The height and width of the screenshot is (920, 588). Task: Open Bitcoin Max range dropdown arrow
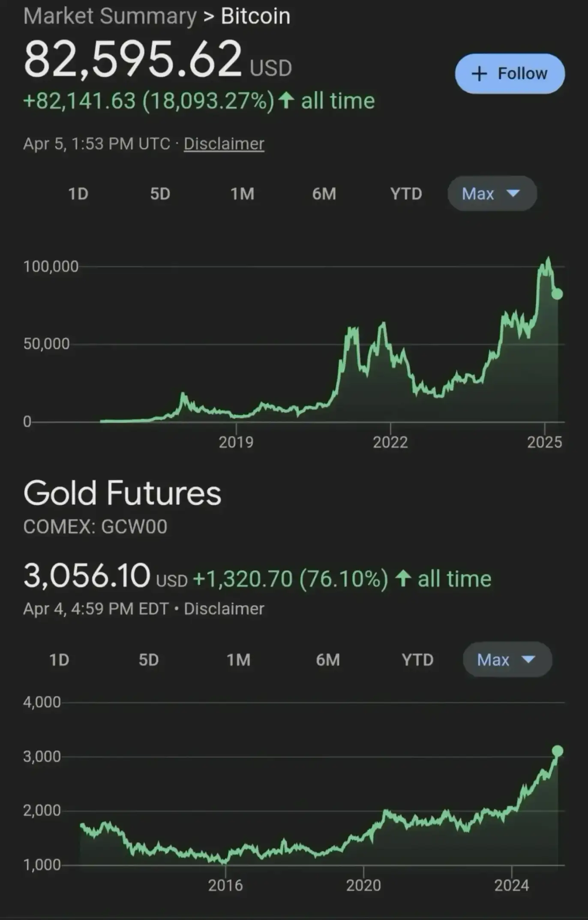pyautogui.click(x=513, y=193)
